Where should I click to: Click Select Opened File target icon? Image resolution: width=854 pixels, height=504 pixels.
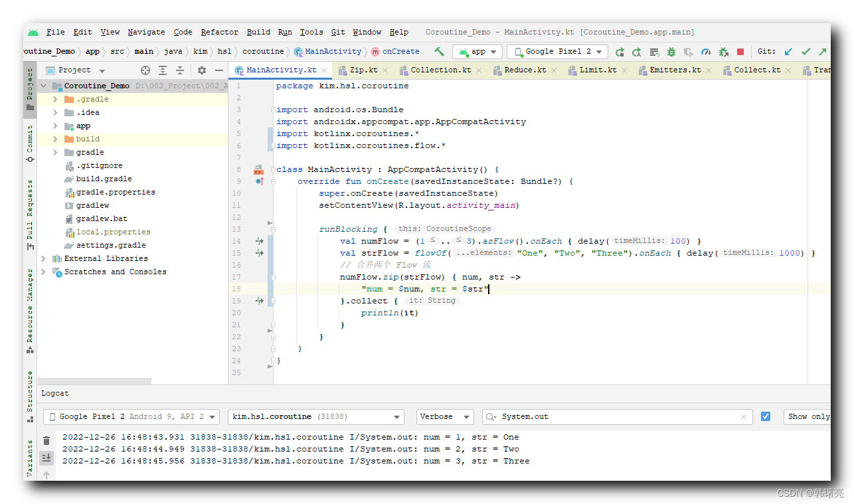tap(145, 70)
